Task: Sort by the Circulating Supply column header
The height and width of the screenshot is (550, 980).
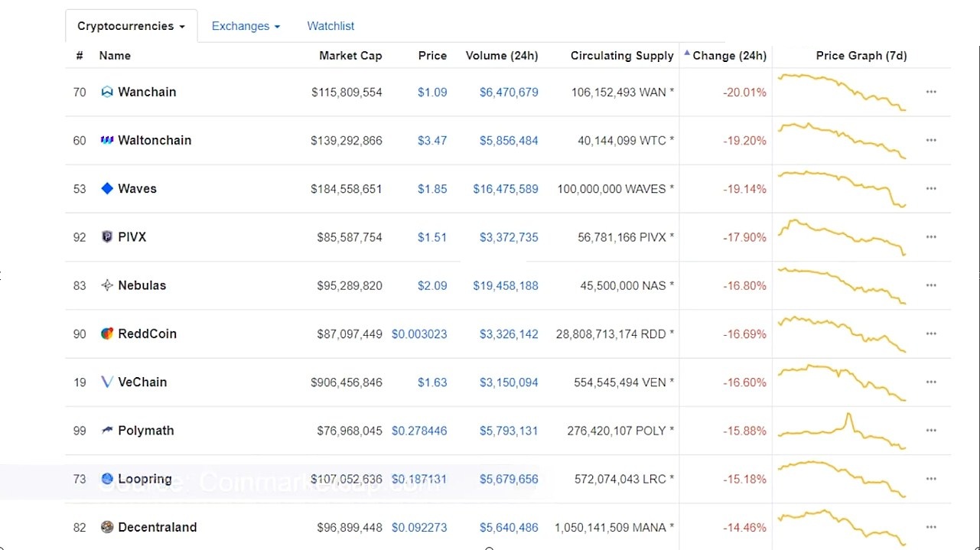Action: coord(622,55)
